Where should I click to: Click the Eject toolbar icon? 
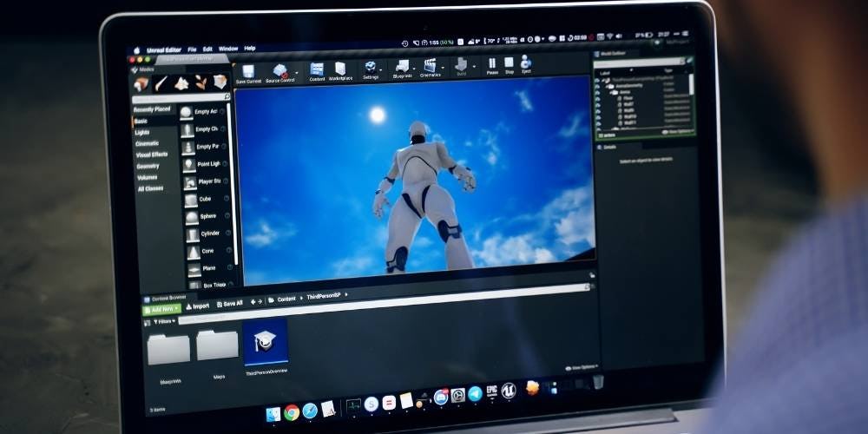526,62
